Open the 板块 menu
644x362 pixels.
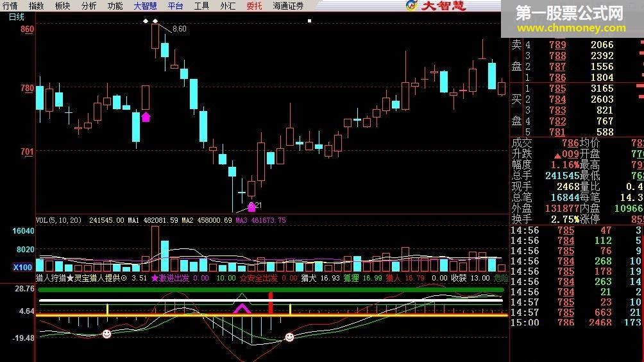(62, 6)
